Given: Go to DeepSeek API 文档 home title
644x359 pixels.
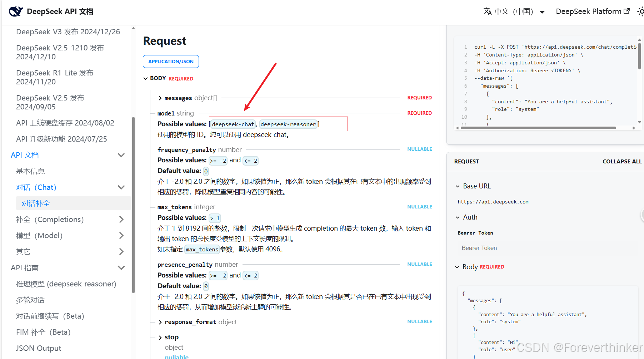Looking at the screenshot, I should [x=60, y=11].
